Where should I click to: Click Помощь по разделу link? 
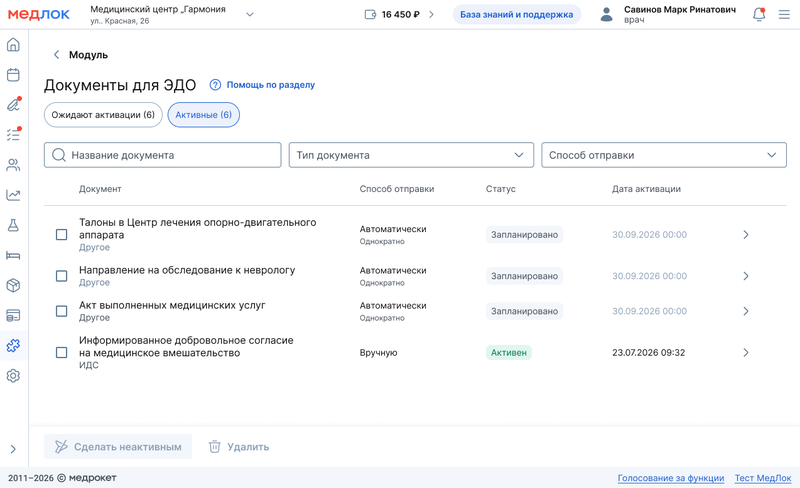tap(270, 85)
